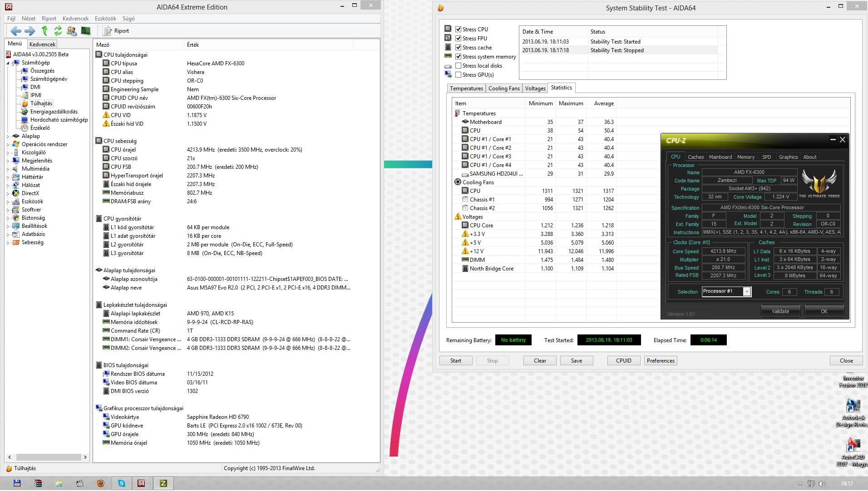Expand the Multimédia tree node
The image size is (868, 491).
click(x=8, y=169)
